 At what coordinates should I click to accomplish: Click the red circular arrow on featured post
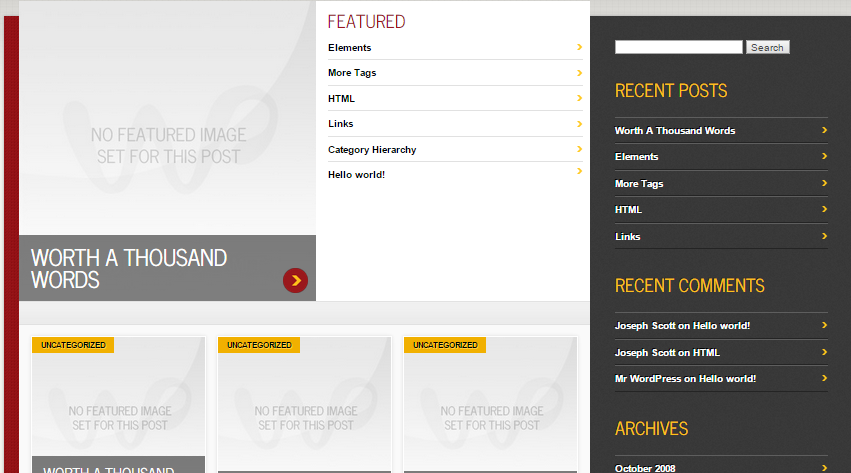click(x=295, y=281)
